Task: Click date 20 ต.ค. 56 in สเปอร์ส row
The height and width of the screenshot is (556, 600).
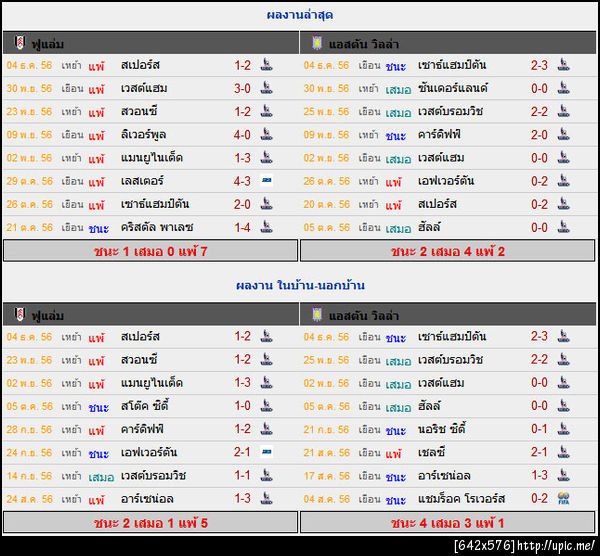Action: 326,204
